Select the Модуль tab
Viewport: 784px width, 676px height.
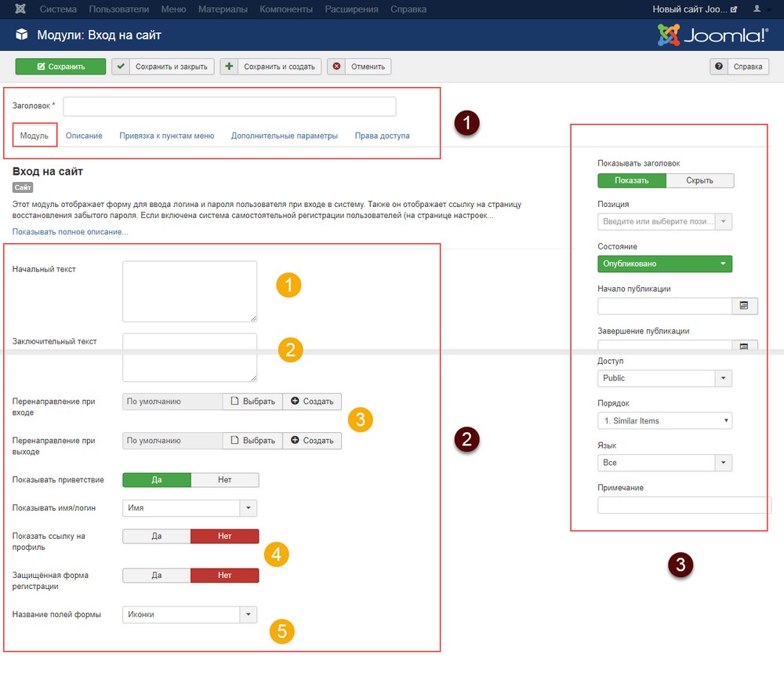click(x=34, y=136)
